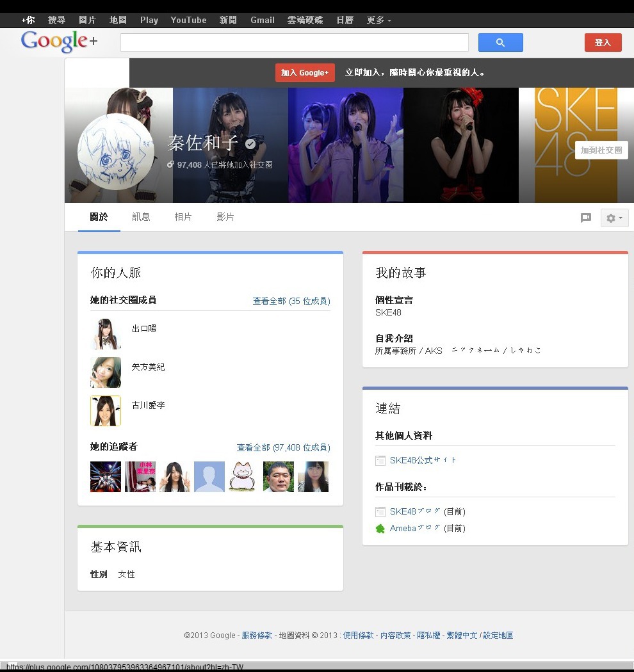Open 雲端硬碟 in the top bar
Viewport: 634px width, 672px height.
point(305,20)
